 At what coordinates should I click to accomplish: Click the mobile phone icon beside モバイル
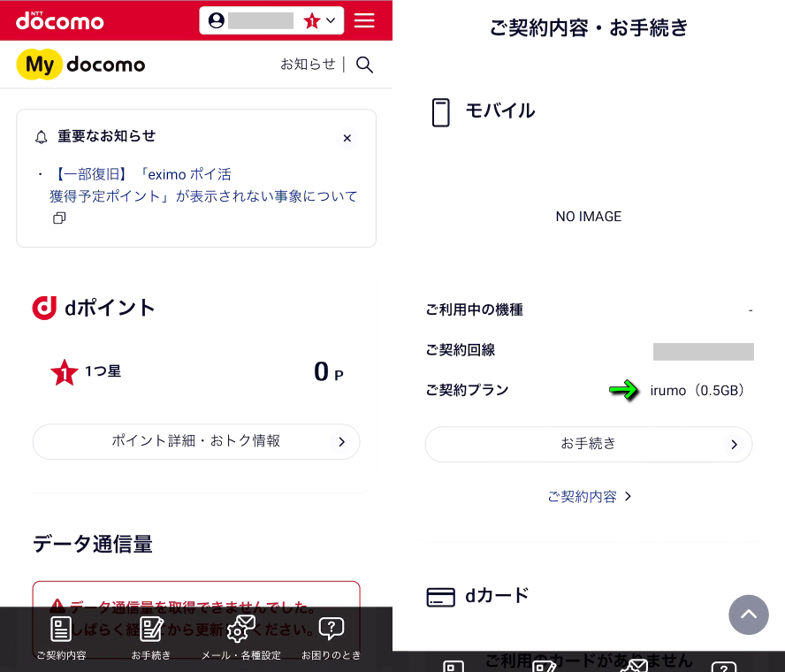tap(440, 112)
